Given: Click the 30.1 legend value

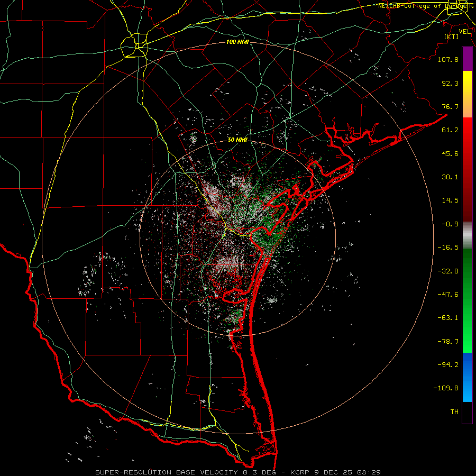Looking at the screenshot, I should click(450, 177).
